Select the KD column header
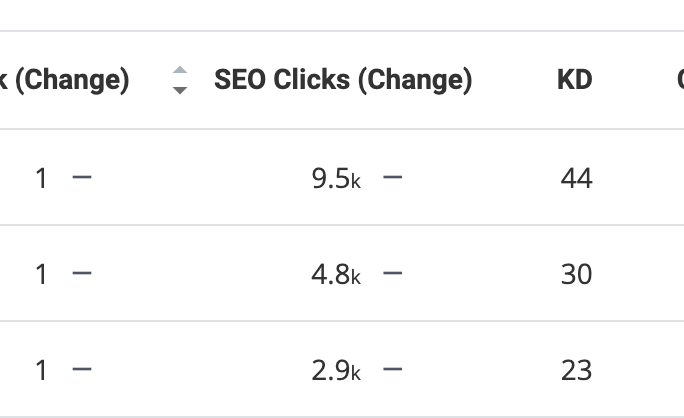Image resolution: width=684 pixels, height=418 pixels. pyautogui.click(x=575, y=80)
